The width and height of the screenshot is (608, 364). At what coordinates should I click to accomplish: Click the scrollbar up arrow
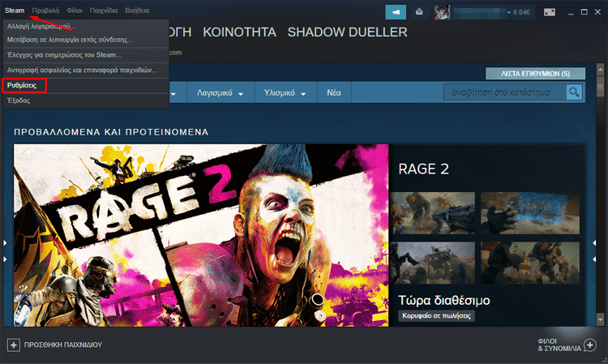pos(600,70)
